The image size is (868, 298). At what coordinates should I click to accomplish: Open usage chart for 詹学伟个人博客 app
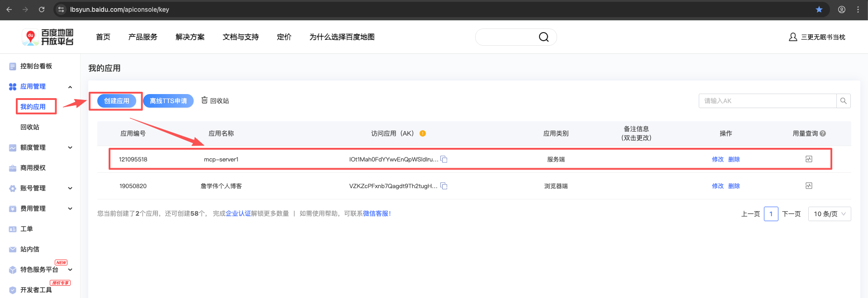click(809, 186)
